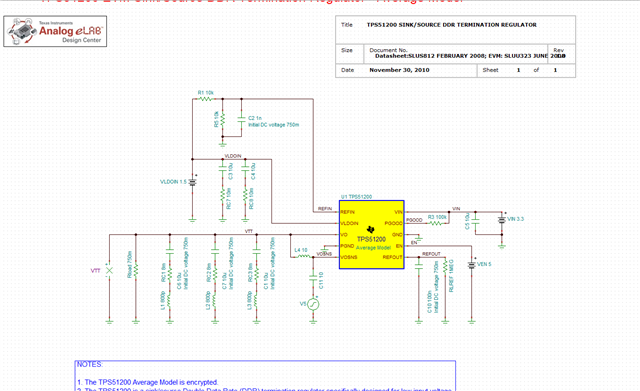Select the VTT test point marker
The width and height of the screenshot is (640, 391).
109,270
